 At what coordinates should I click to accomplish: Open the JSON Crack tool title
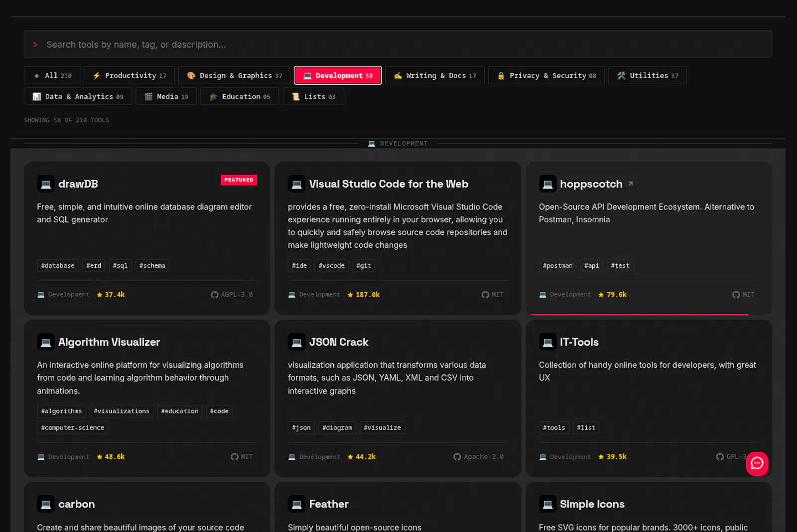[x=339, y=342]
